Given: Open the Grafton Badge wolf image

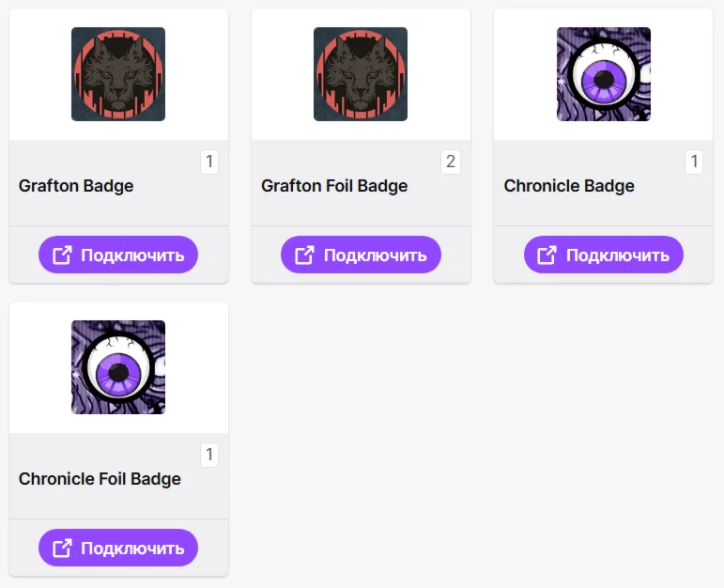Looking at the screenshot, I should pyautogui.click(x=118, y=74).
